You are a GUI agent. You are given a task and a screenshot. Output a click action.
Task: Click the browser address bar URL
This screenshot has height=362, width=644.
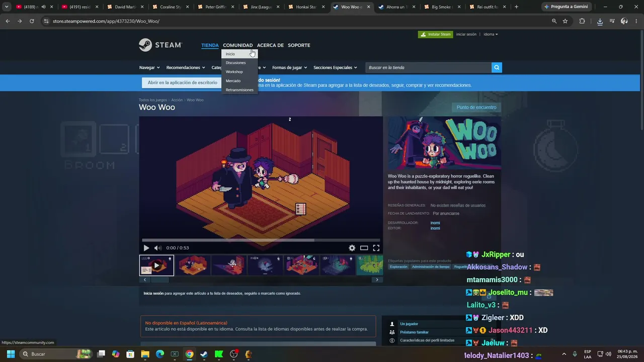pos(106,21)
